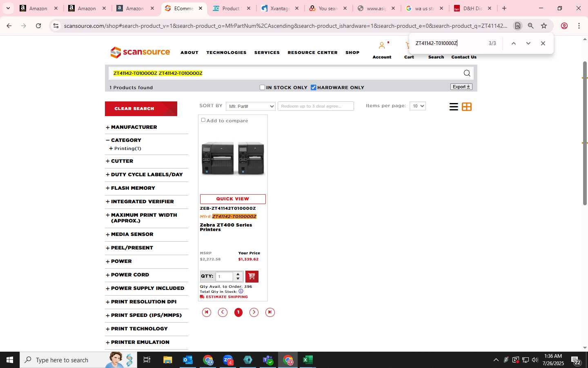Open Zebra ZT400 Series Printers link
The width and height of the screenshot is (588, 368).
pos(226,227)
